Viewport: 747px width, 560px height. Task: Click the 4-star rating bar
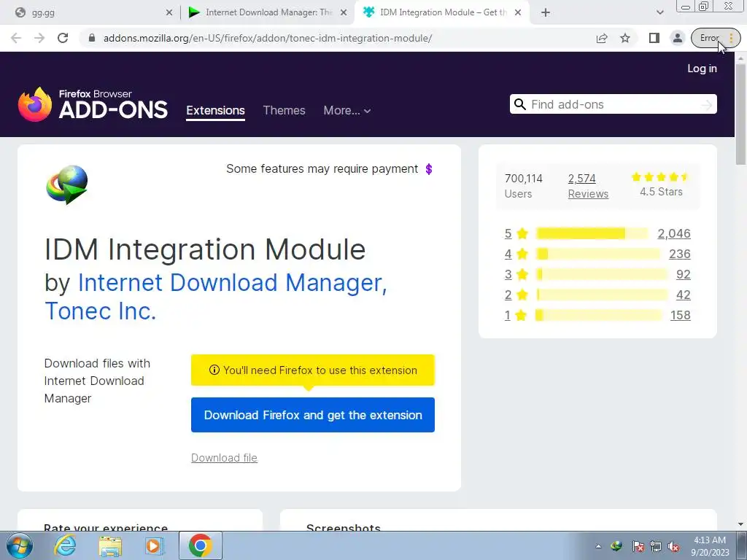point(597,254)
